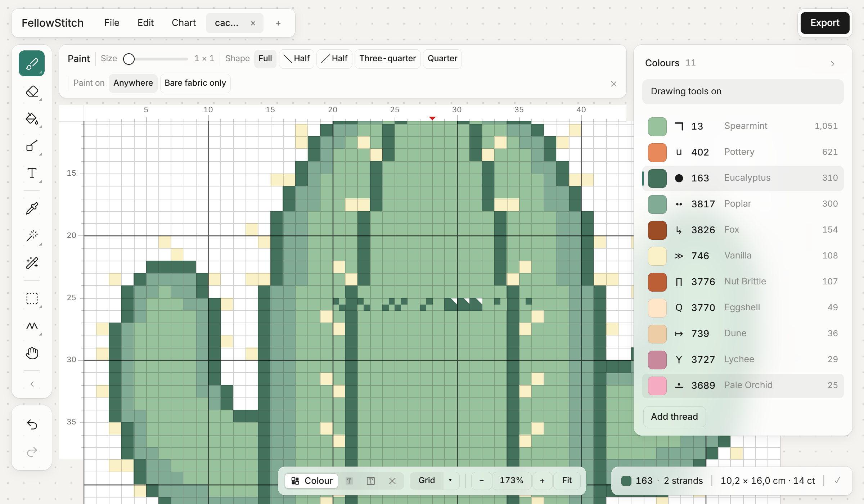Select the Paint brush tool

(x=32, y=64)
